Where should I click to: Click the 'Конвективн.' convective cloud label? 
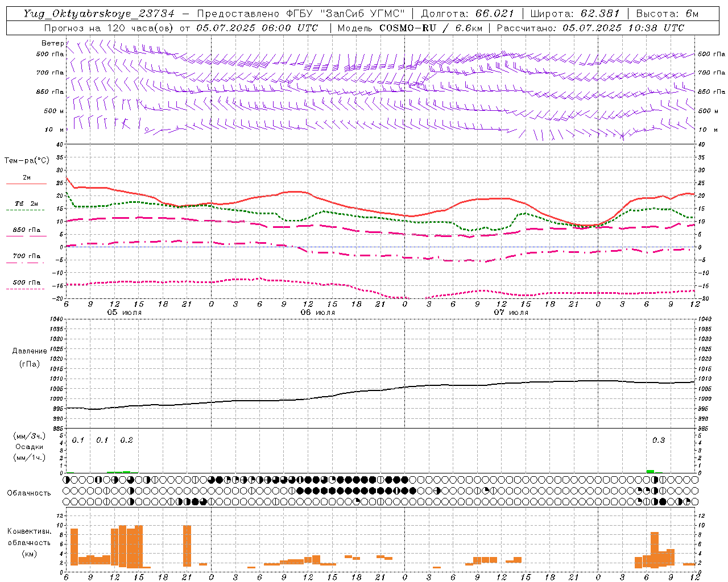pyautogui.click(x=29, y=531)
